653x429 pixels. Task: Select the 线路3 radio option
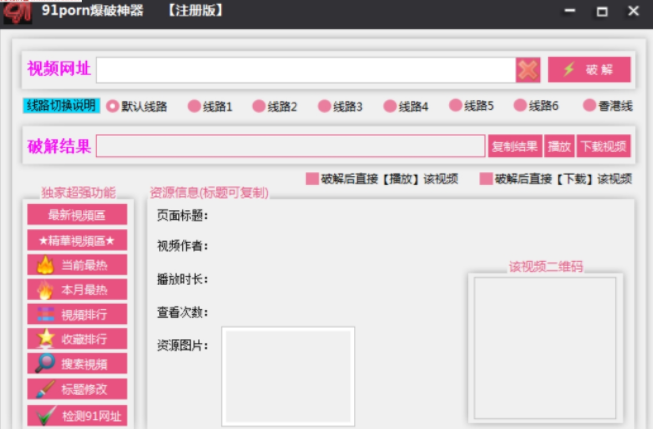[x=324, y=106]
